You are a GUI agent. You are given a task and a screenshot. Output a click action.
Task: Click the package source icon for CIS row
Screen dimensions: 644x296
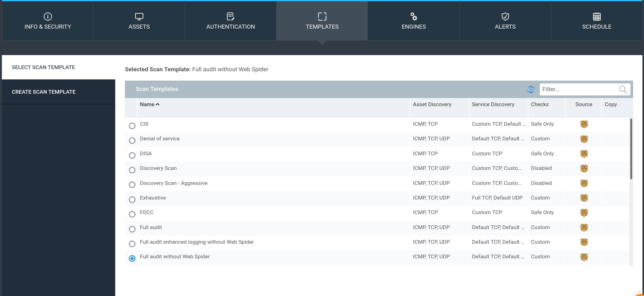(x=584, y=124)
